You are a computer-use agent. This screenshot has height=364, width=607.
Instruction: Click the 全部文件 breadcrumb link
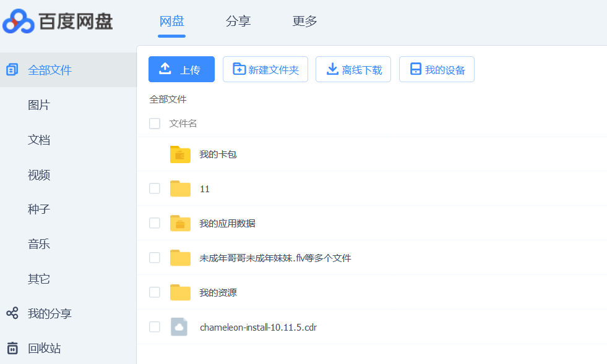coord(168,99)
